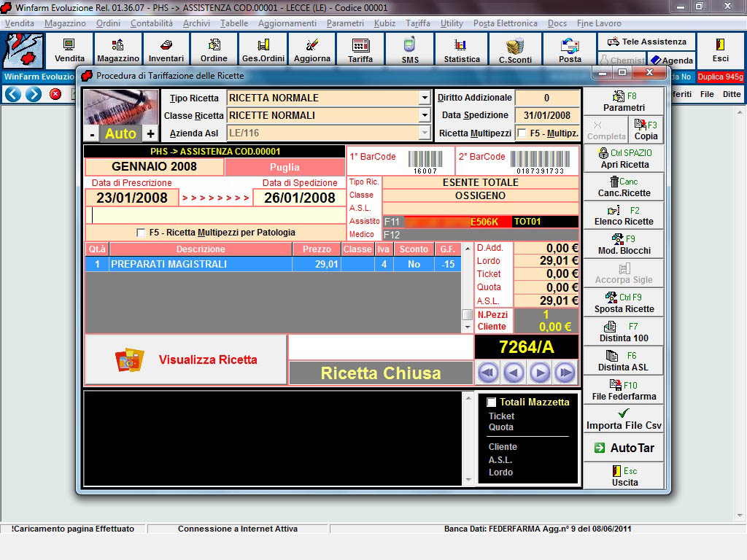Viewport: 747px width, 560px height.
Task: Click Esc Uscita button
Action: (624, 476)
